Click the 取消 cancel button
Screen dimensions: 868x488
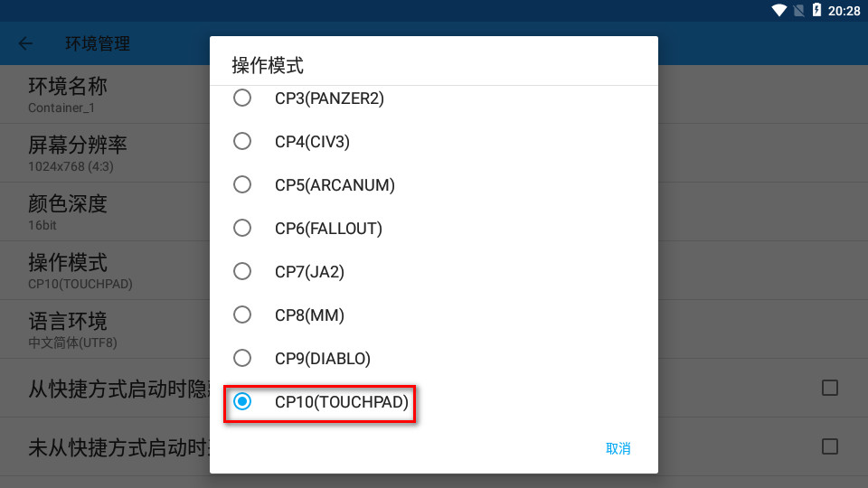tap(618, 448)
